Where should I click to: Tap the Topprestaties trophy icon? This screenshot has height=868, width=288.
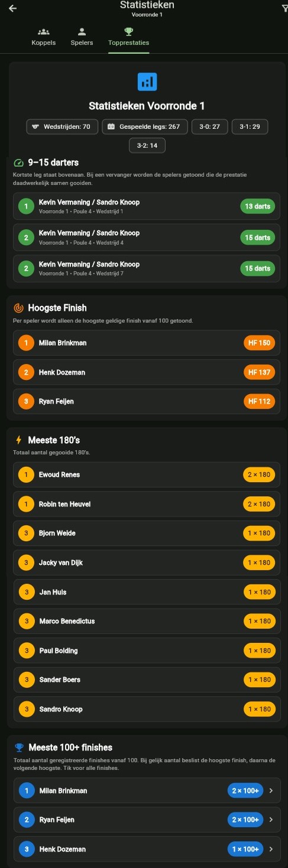128,32
